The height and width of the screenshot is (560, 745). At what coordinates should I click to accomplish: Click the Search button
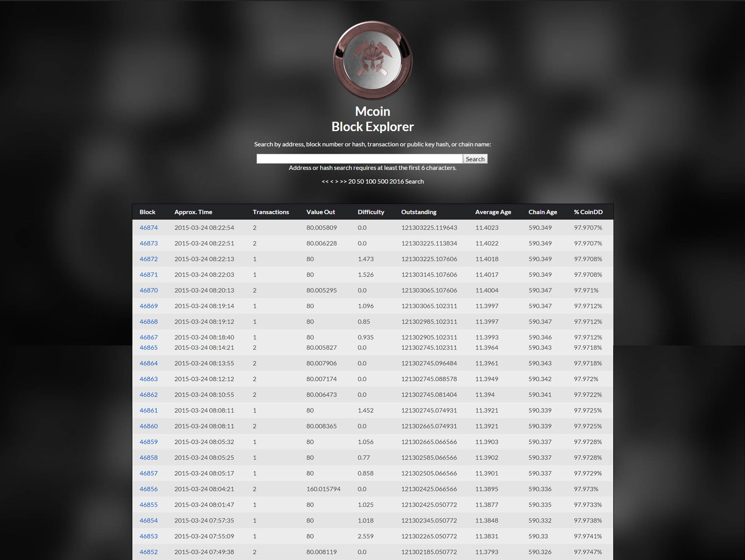(475, 159)
